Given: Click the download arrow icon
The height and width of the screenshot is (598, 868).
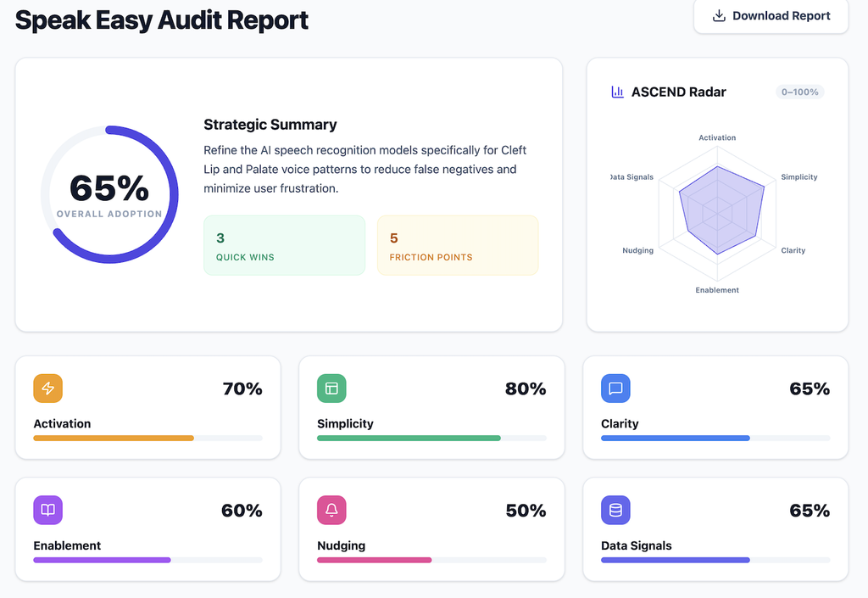Looking at the screenshot, I should (719, 15).
